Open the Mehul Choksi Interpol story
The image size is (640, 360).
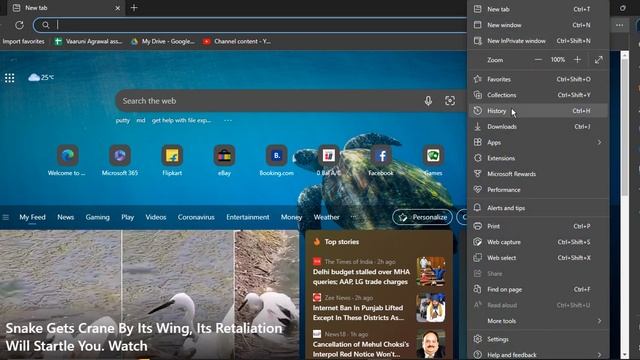coord(361,349)
